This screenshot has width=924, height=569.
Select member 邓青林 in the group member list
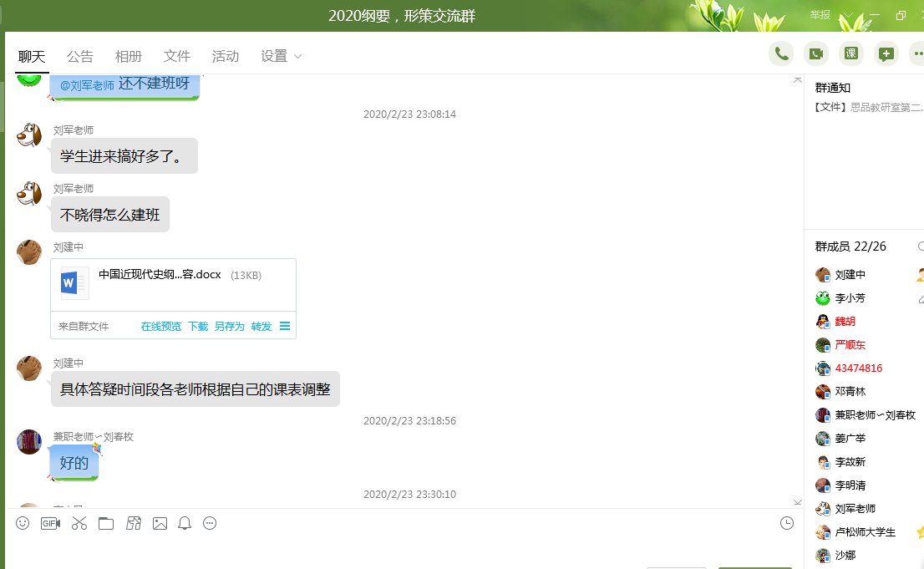(x=850, y=391)
